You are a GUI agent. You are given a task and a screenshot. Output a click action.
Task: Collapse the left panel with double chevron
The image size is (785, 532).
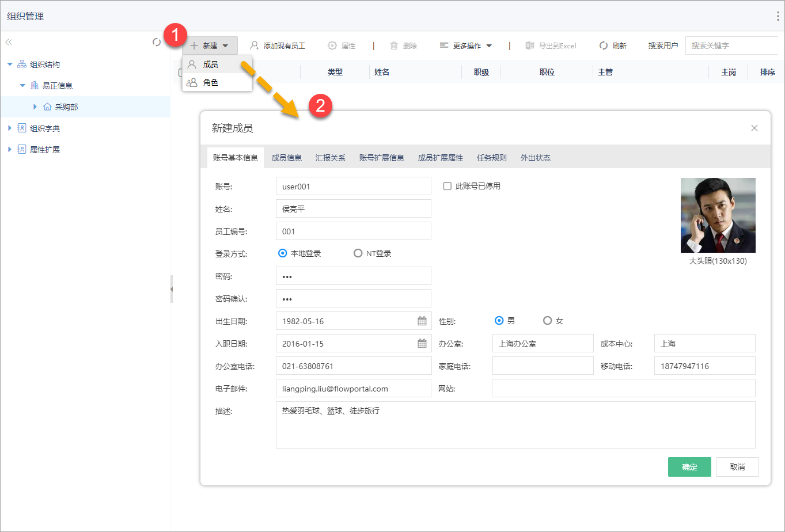[9, 42]
